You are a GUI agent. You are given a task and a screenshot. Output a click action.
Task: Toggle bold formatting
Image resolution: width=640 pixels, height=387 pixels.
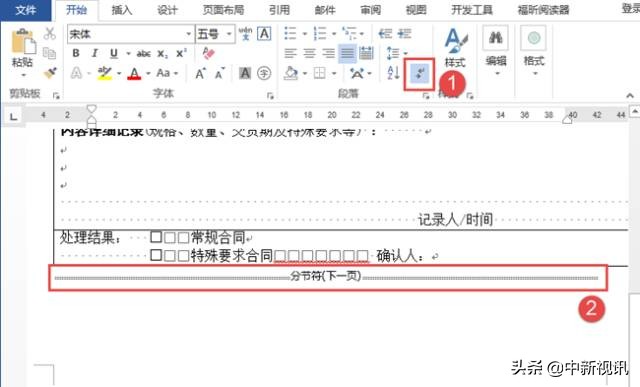click(x=76, y=53)
